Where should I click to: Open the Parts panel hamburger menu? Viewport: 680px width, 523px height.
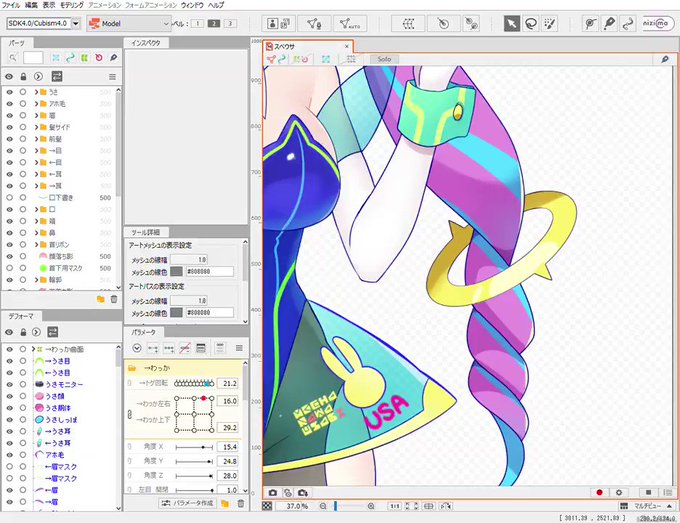point(112,77)
